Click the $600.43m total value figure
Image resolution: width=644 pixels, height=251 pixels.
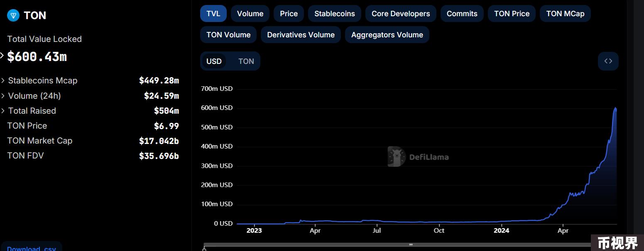click(x=37, y=56)
